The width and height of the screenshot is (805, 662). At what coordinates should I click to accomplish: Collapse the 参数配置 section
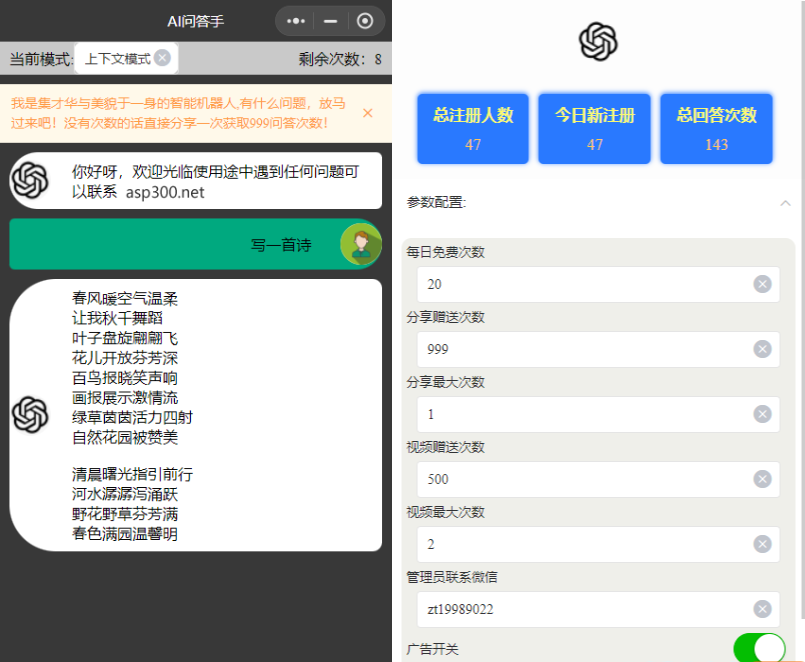click(x=785, y=202)
